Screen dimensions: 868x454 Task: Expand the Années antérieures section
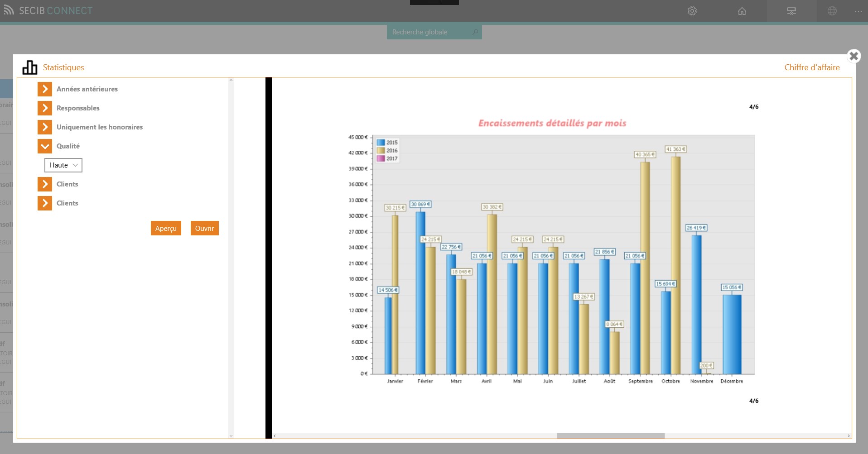tap(45, 89)
